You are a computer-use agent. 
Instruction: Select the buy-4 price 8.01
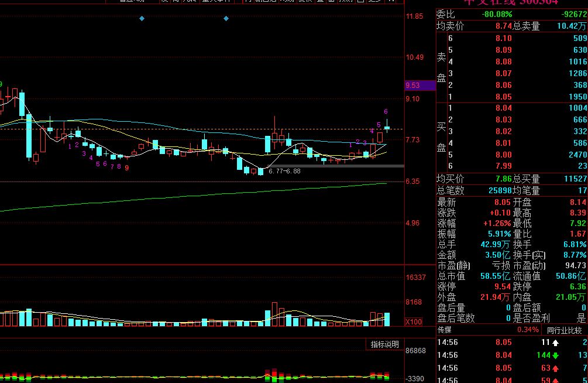tap(503, 143)
